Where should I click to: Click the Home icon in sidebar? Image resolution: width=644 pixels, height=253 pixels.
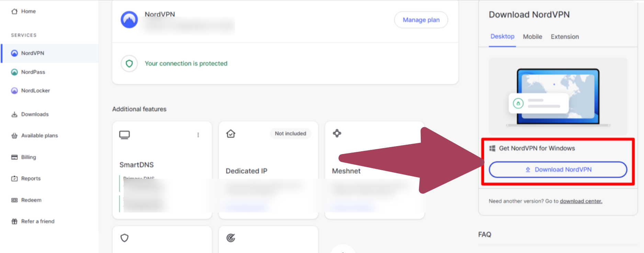pyautogui.click(x=14, y=11)
